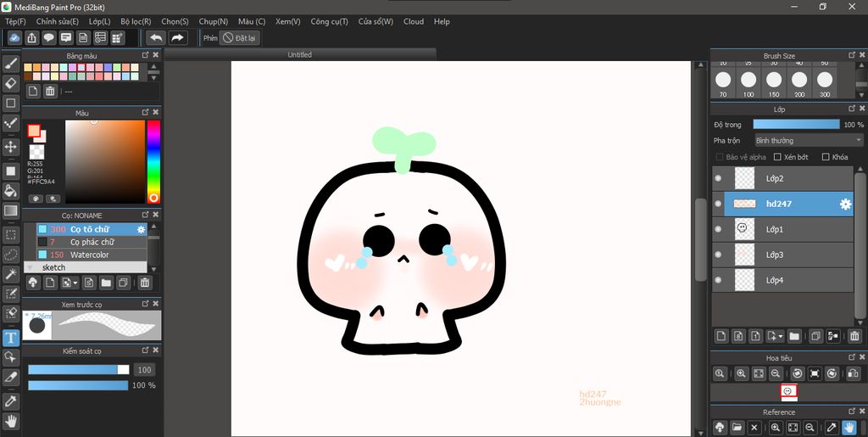Switch to the Untitled document tab
Image resolution: width=868 pixels, height=437 pixels.
coord(299,54)
